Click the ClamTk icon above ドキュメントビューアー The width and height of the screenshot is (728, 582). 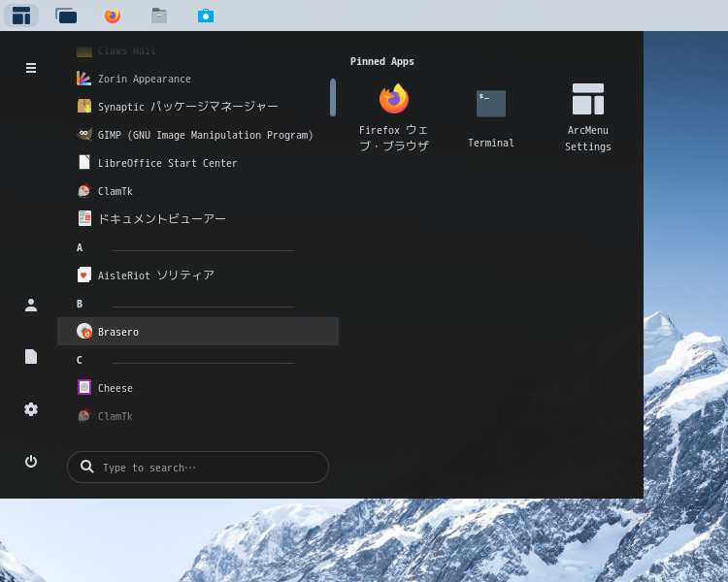click(x=84, y=191)
